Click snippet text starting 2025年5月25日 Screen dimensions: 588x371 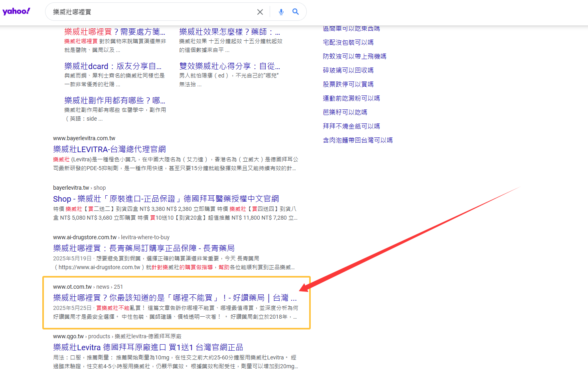(176, 312)
